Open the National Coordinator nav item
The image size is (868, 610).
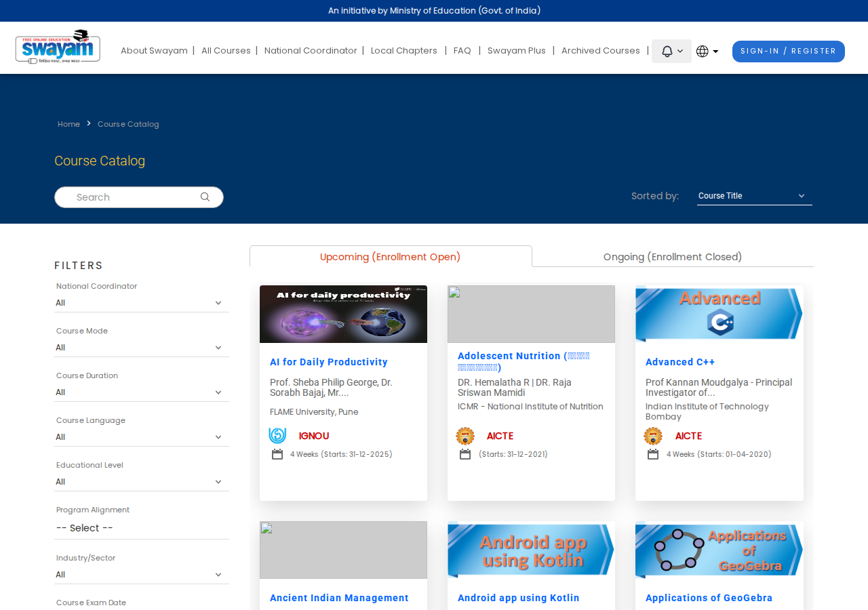point(311,51)
